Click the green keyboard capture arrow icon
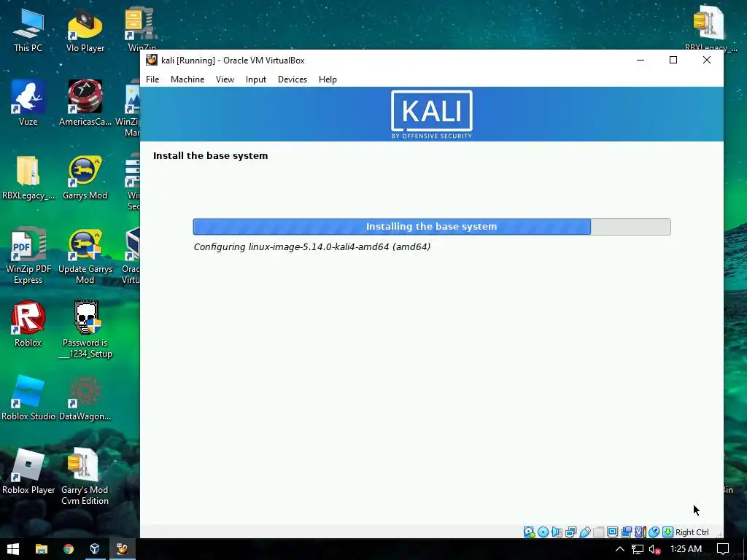Viewport: 747px width, 560px height. (x=668, y=532)
